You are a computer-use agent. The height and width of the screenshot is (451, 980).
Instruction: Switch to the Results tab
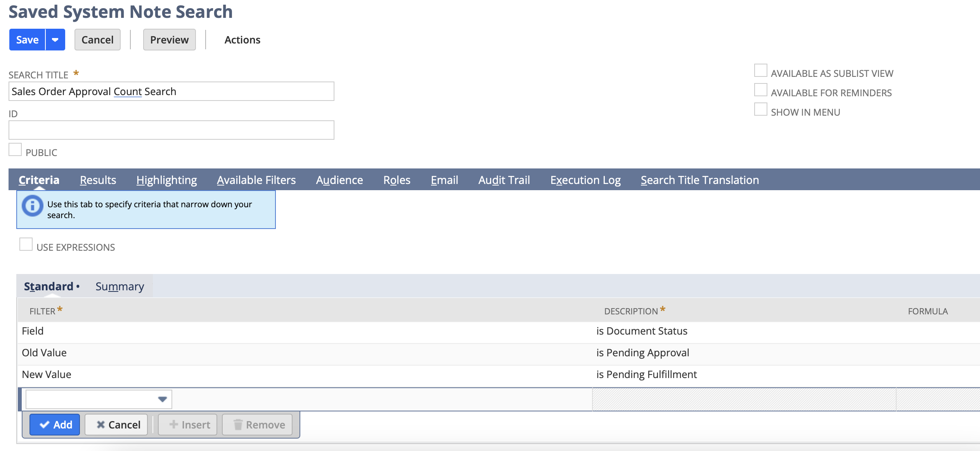(x=98, y=180)
